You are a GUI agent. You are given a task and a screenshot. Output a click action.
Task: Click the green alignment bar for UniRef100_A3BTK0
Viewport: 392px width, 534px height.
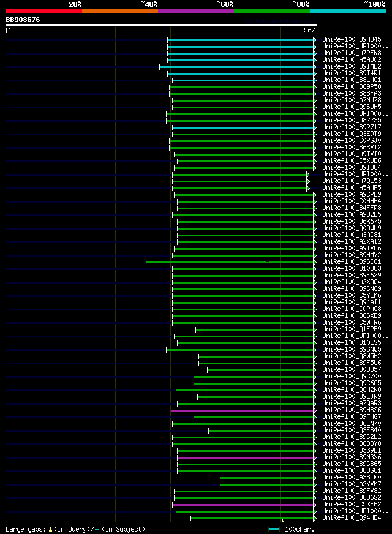(268, 478)
